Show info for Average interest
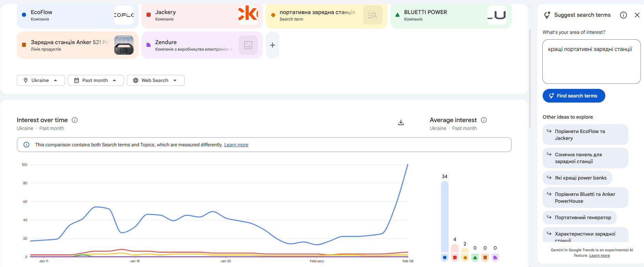 pos(484,120)
